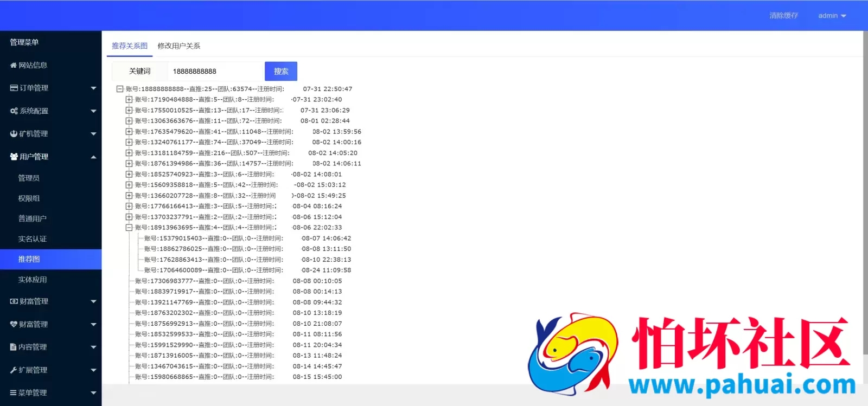Select tree row 账号 15980668865
Viewport: 868px width, 406px height.
[x=239, y=377]
